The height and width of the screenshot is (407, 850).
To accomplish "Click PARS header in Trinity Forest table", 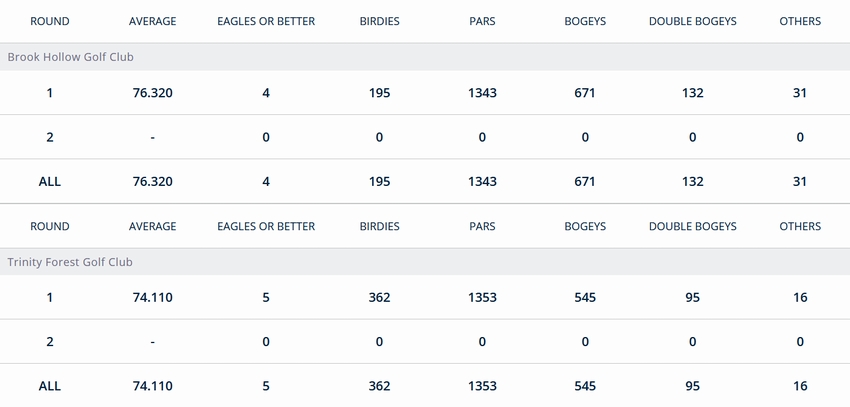I will 482,227.
